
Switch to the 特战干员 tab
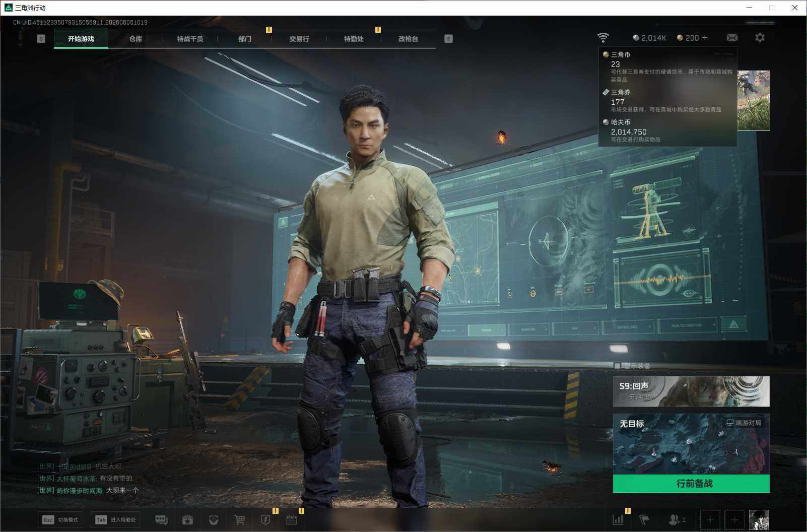coord(190,39)
